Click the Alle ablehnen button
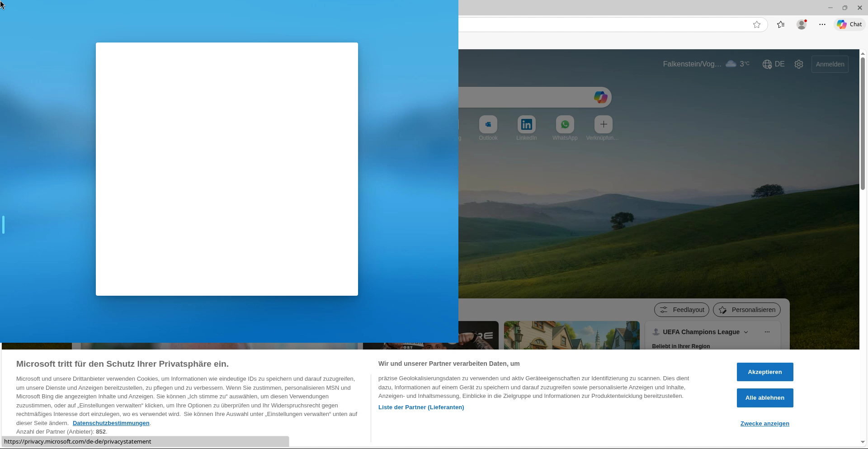 [764, 398]
